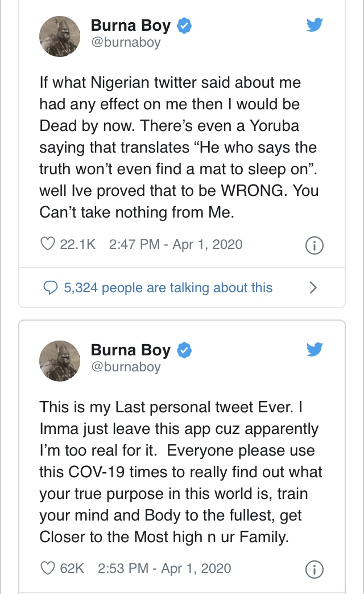Open the 2:53 PM - Apr 1, 2020 timestamp

click(164, 568)
